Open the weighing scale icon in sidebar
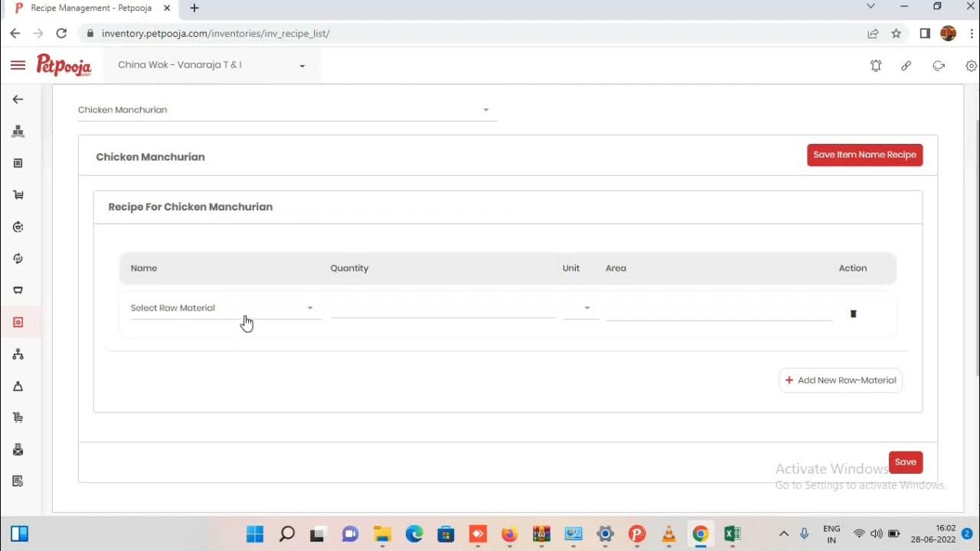This screenshot has height=551, width=980. click(18, 386)
